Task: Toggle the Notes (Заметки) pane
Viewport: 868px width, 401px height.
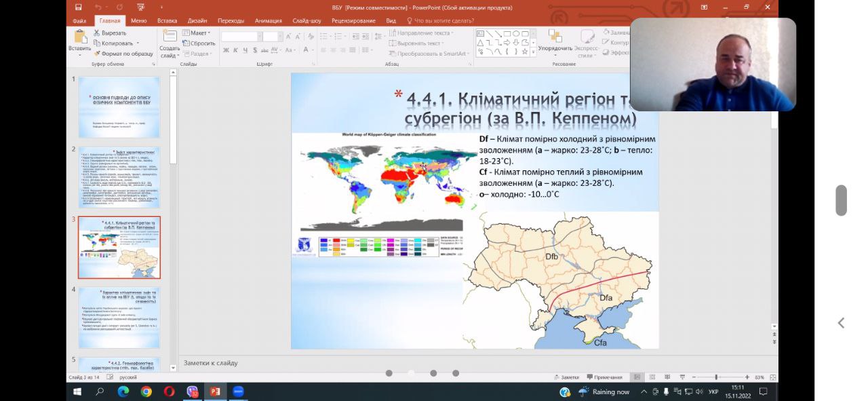Action: click(x=566, y=377)
